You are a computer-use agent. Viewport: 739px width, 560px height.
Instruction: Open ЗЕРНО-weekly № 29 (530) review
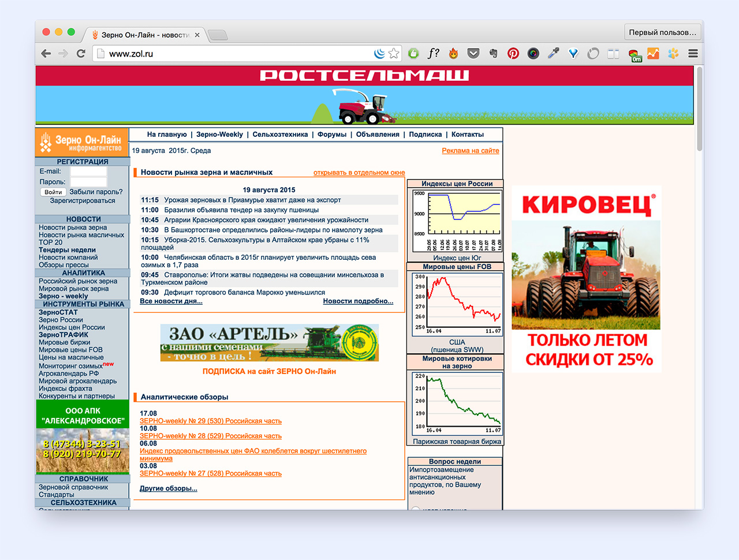pyautogui.click(x=211, y=421)
